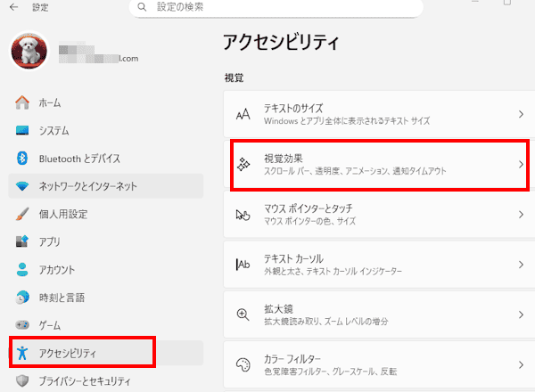Click the Bluetooth icon in sidebar
The width and height of the screenshot is (535, 392).
pyautogui.click(x=22, y=159)
